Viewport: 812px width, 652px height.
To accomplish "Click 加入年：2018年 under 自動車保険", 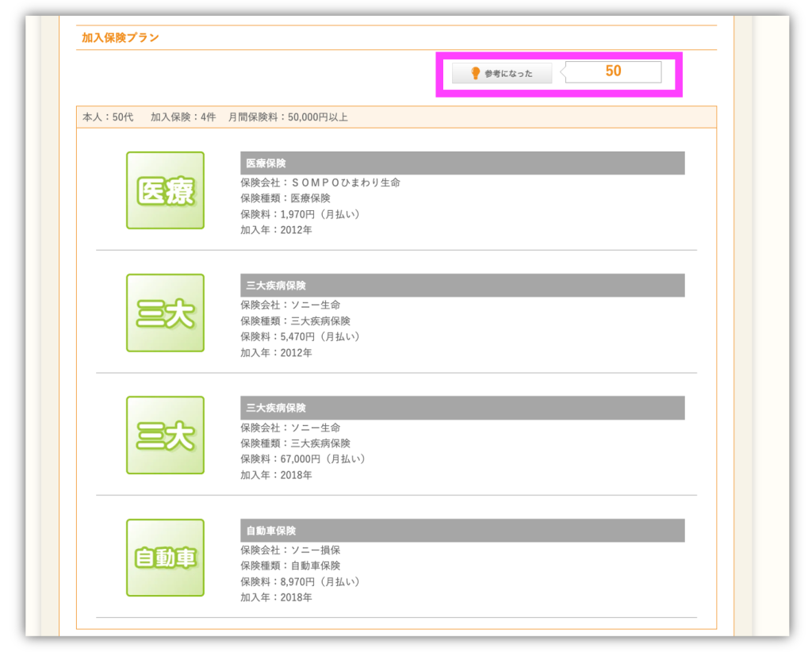I will 276,597.
